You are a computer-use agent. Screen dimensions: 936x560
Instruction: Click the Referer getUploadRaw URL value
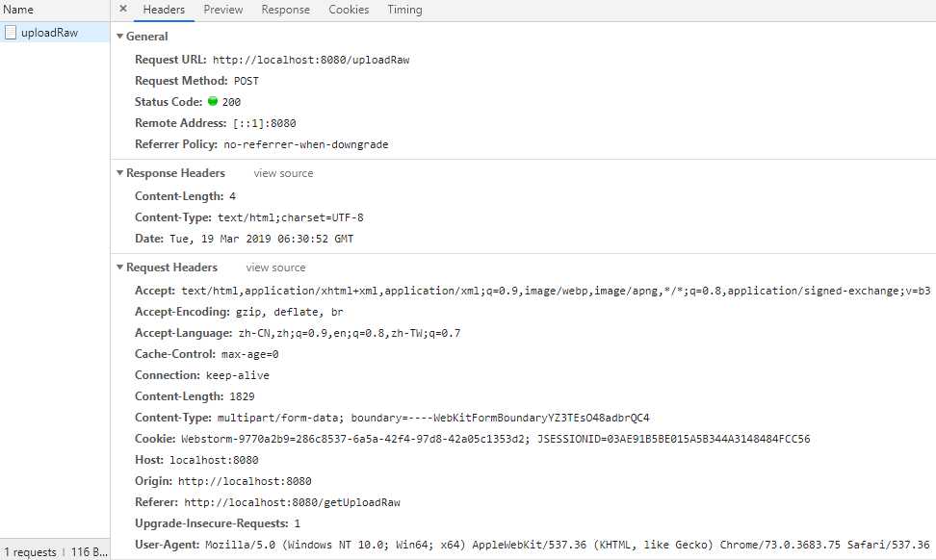tap(292, 502)
